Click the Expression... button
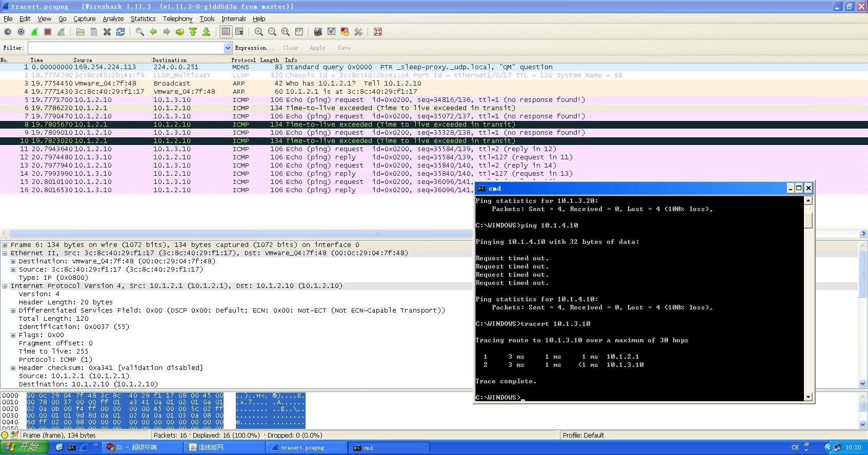 point(254,48)
